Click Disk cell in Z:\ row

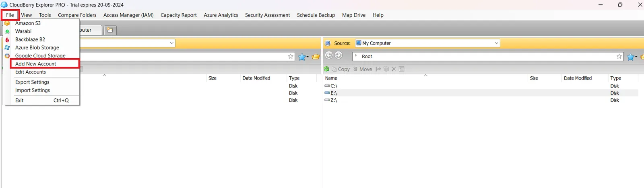click(x=615, y=100)
